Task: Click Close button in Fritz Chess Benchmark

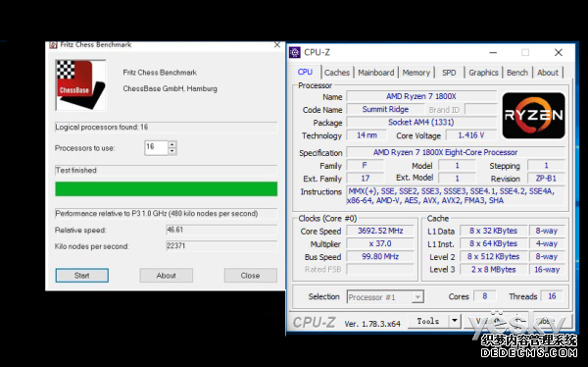Action: pos(251,276)
